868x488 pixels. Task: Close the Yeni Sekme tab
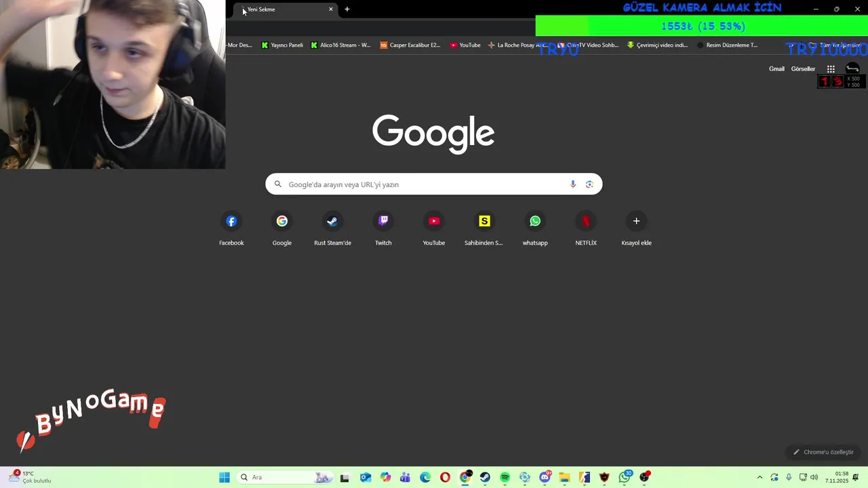click(x=331, y=9)
